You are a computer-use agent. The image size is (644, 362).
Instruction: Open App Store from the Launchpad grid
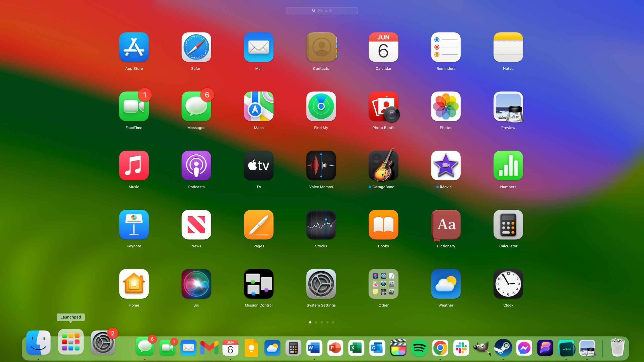pos(134,47)
